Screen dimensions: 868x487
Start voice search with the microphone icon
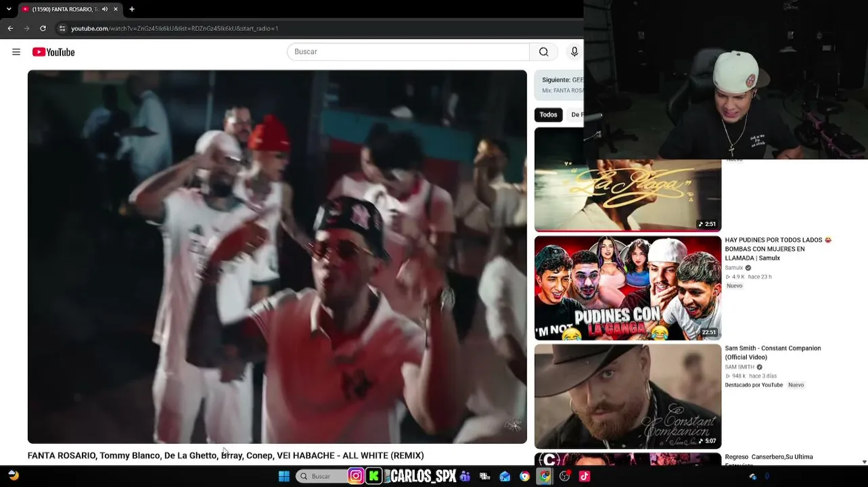point(574,52)
